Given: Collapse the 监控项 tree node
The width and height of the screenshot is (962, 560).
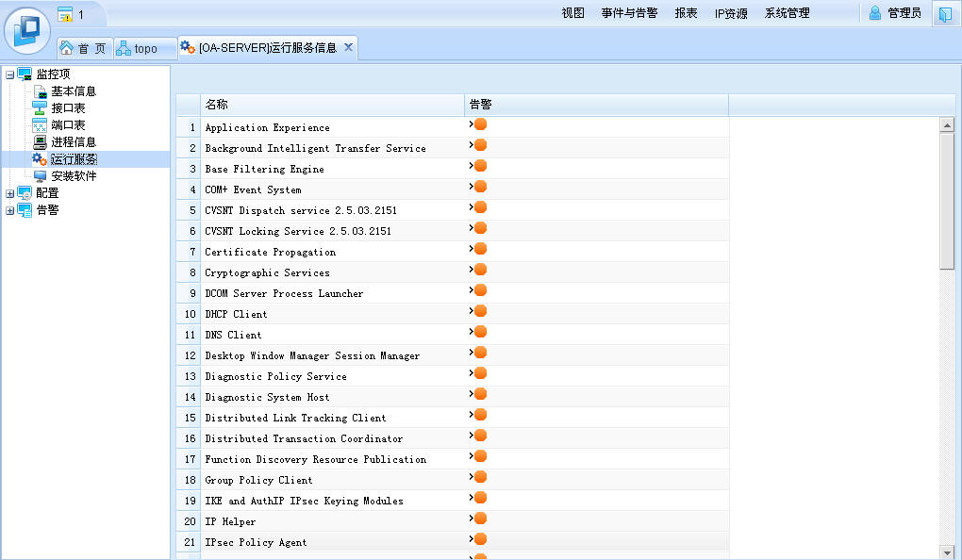Looking at the screenshot, I should [x=9, y=74].
